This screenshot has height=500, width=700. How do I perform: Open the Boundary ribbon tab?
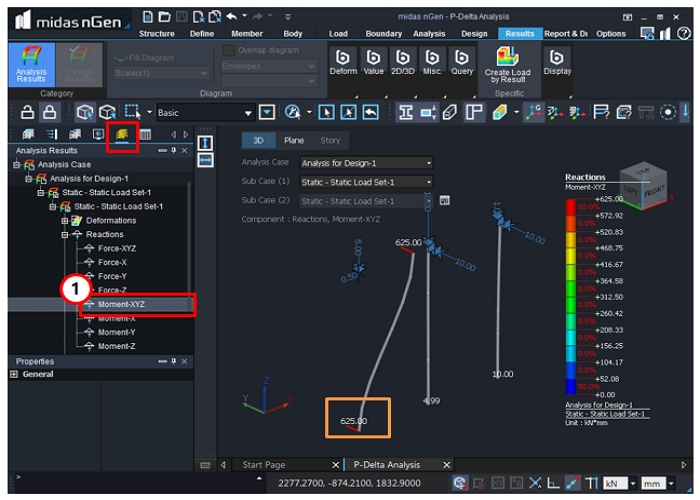pyautogui.click(x=383, y=33)
